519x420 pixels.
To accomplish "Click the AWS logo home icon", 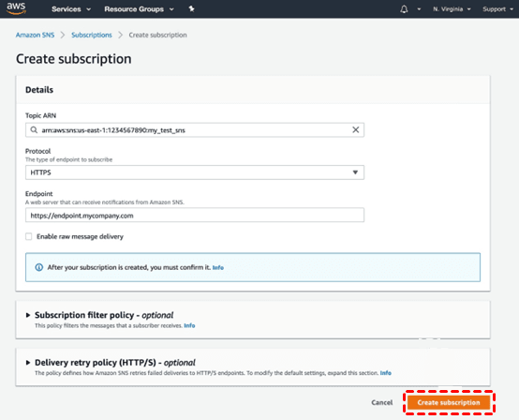I will click(16, 8).
